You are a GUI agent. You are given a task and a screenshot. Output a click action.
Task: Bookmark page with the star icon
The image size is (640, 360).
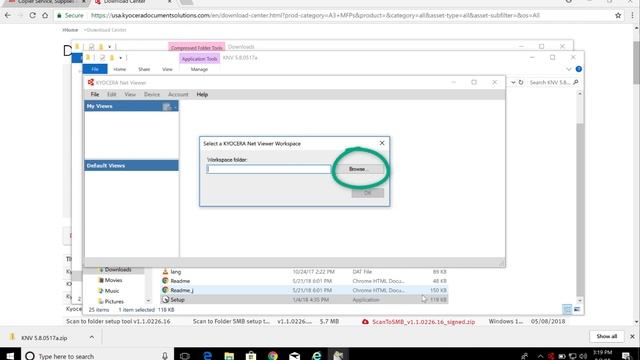coord(618,16)
